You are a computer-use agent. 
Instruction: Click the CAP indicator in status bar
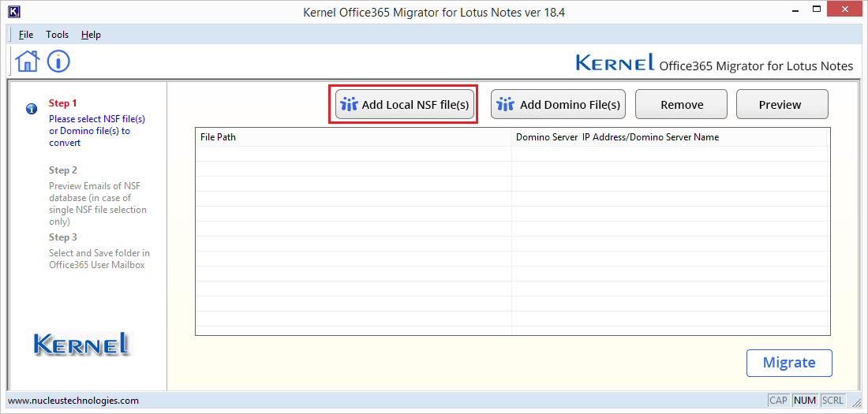(778, 400)
